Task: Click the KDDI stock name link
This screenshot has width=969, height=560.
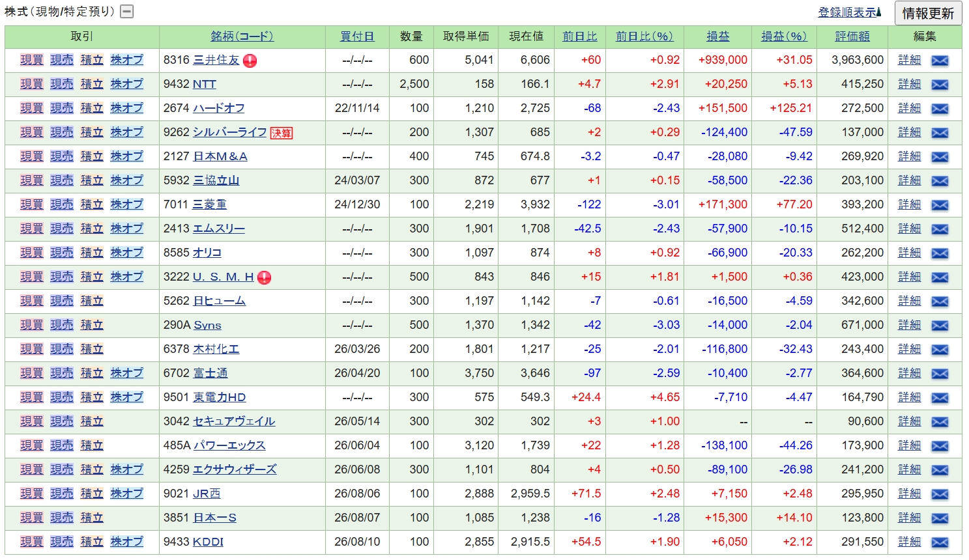Action: (x=209, y=542)
